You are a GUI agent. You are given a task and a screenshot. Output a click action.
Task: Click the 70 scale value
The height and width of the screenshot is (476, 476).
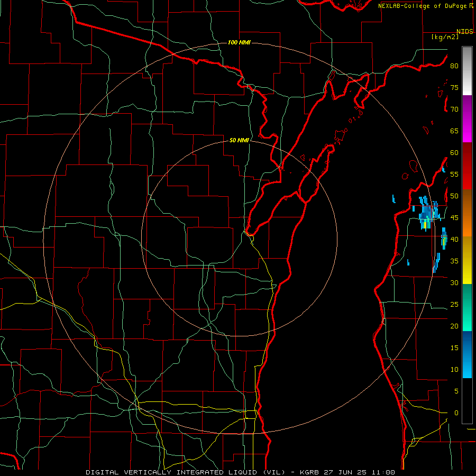pyautogui.click(x=454, y=109)
